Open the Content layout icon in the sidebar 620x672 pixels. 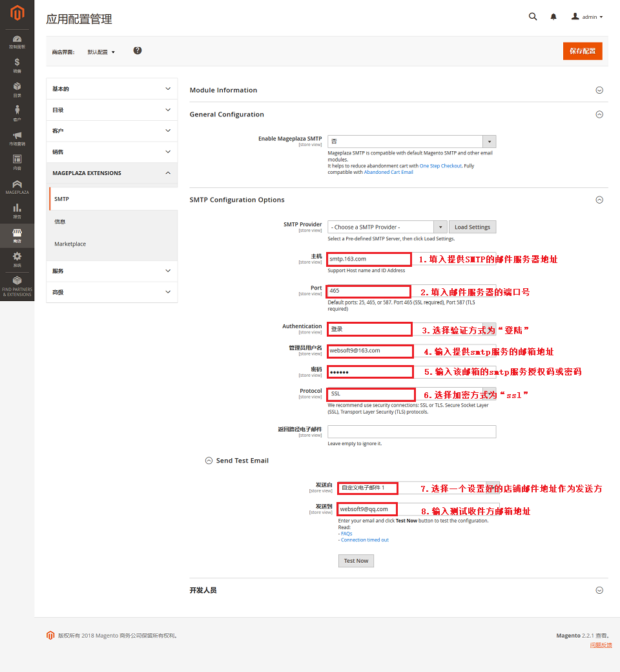(x=17, y=162)
